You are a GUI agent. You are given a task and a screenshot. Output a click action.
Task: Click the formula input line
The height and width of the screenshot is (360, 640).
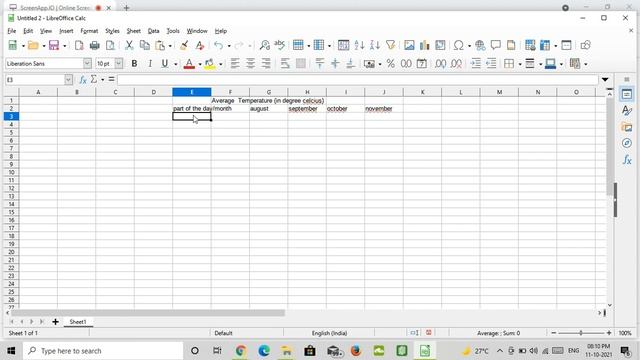[x=358, y=80]
